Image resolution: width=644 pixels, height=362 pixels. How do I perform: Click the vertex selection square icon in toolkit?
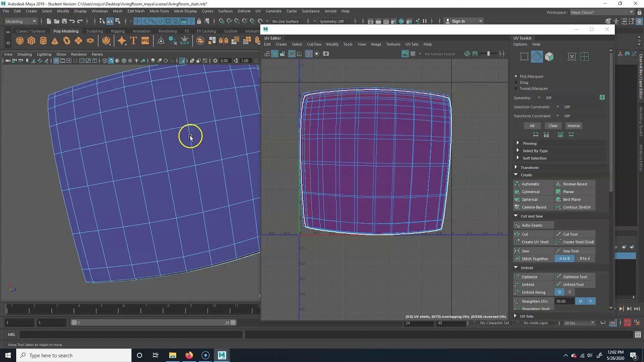(524, 57)
